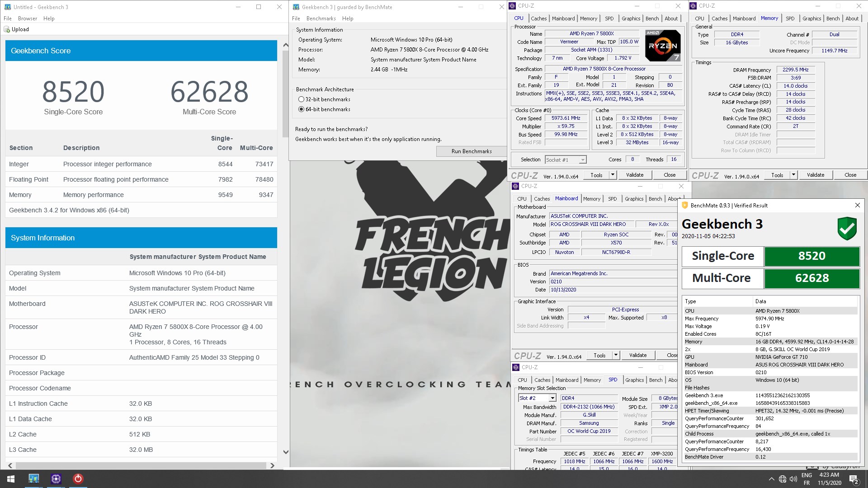
Task: Close the BenchMate Verified Result window
Action: (x=857, y=205)
